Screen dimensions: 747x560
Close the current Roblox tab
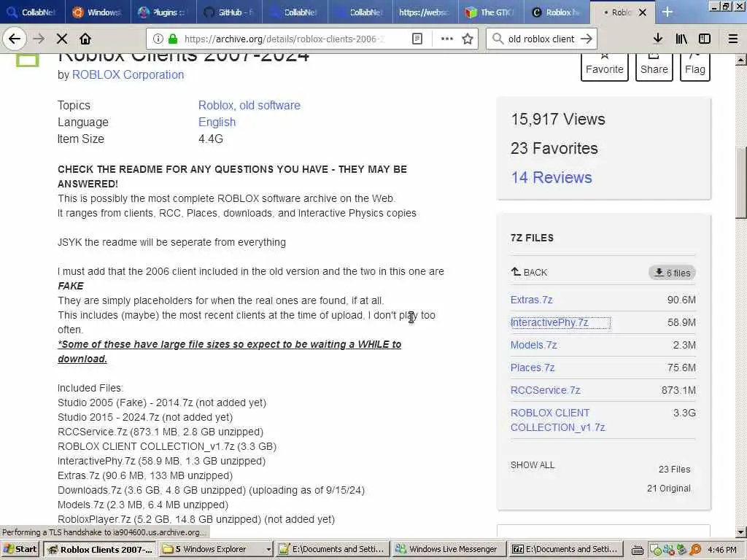pos(642,12)
